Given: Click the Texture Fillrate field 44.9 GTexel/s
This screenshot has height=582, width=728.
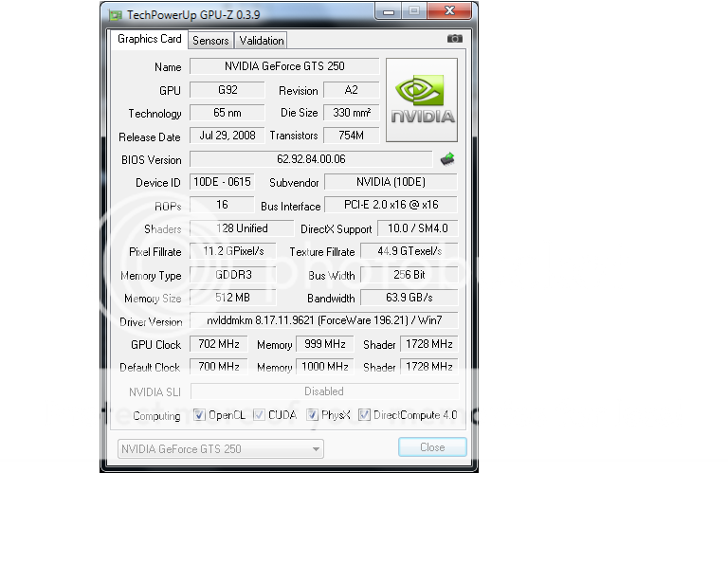Looking at the screenshot, I should pyautogui.click(x=409, y=251).
